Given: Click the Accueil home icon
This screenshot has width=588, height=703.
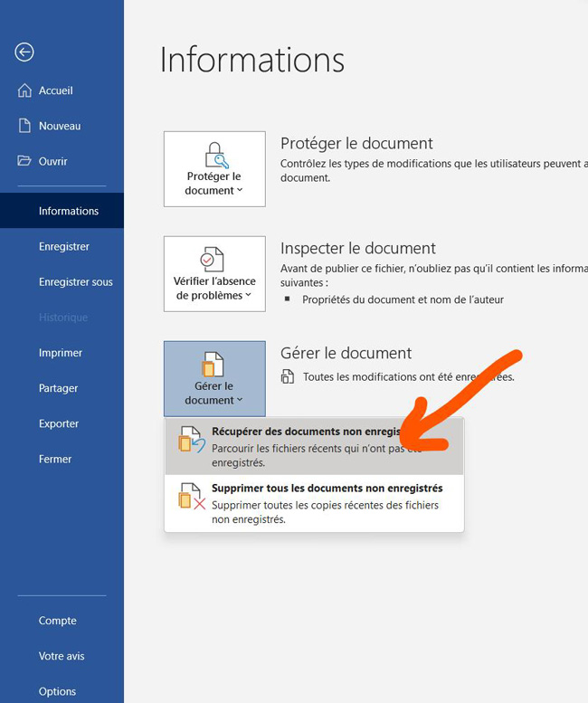Looking at the screenshot, I should coord(24,90).
